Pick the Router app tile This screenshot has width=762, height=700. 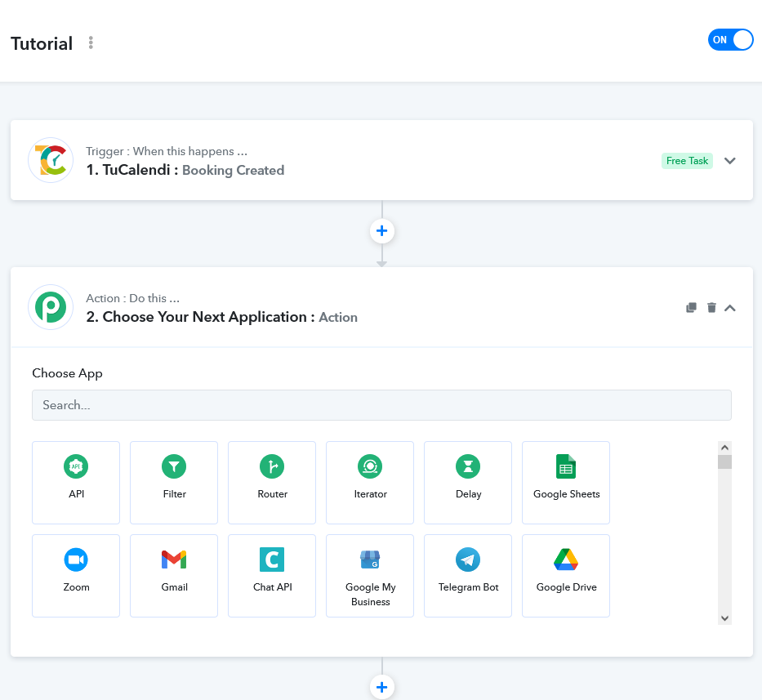pos(272,482)
